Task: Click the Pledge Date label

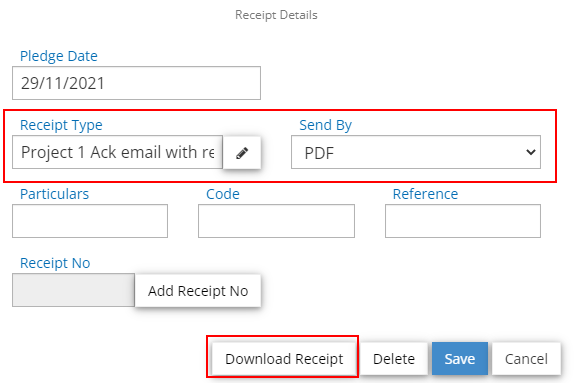Action: pos(59,56)
